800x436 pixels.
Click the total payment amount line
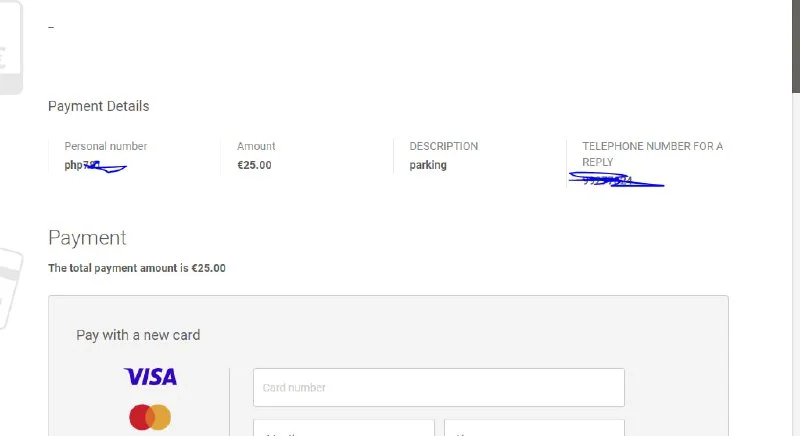(137, 268)
